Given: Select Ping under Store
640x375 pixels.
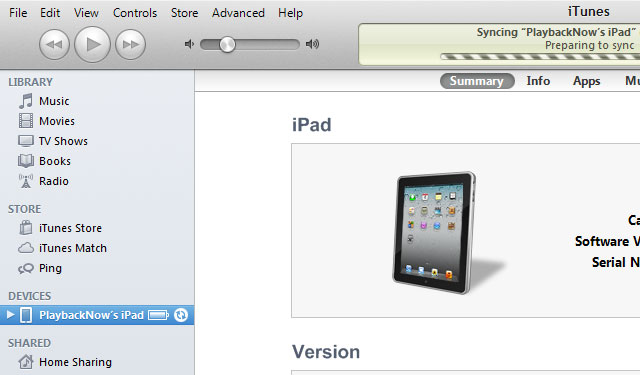Looking at the screenshot, I should (x=50, y=268).
